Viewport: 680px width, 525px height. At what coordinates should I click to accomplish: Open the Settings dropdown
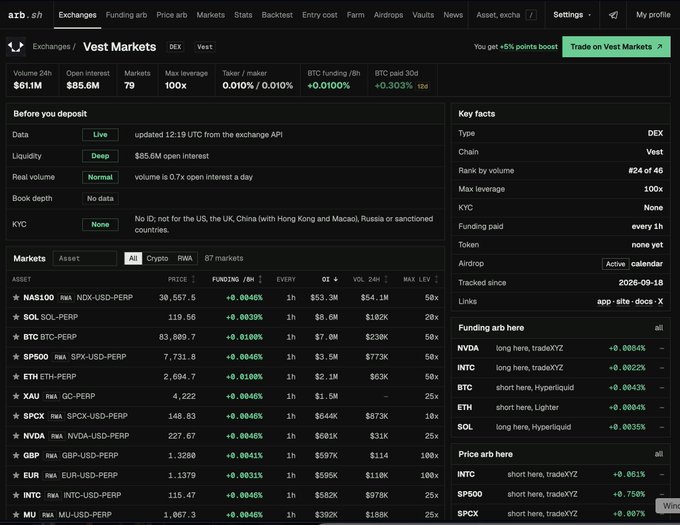(x=572, y=15)
